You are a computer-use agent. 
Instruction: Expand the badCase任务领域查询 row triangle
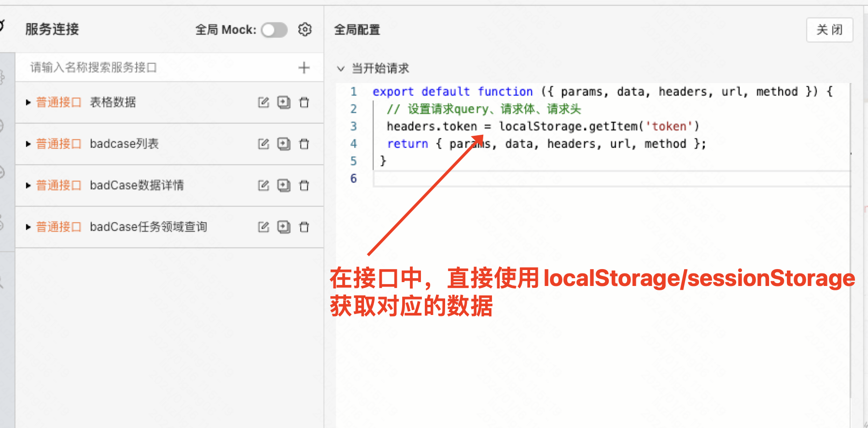point(28,227)
